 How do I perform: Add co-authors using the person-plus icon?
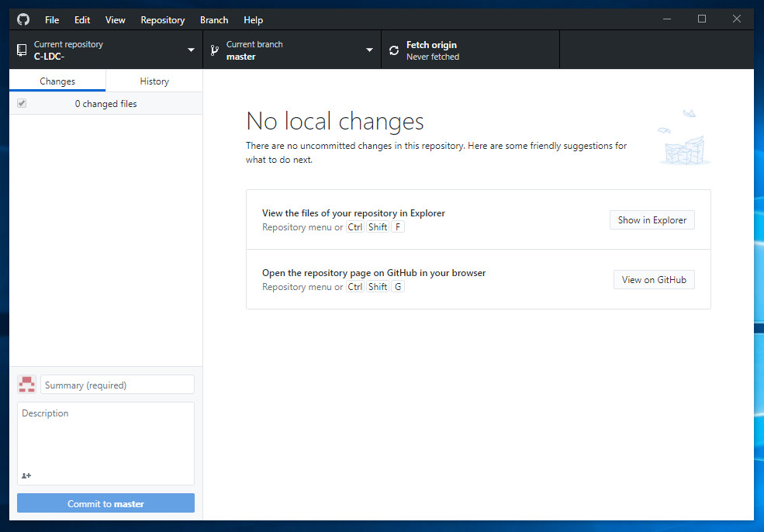pyautogui.click(x=26, y=475)
